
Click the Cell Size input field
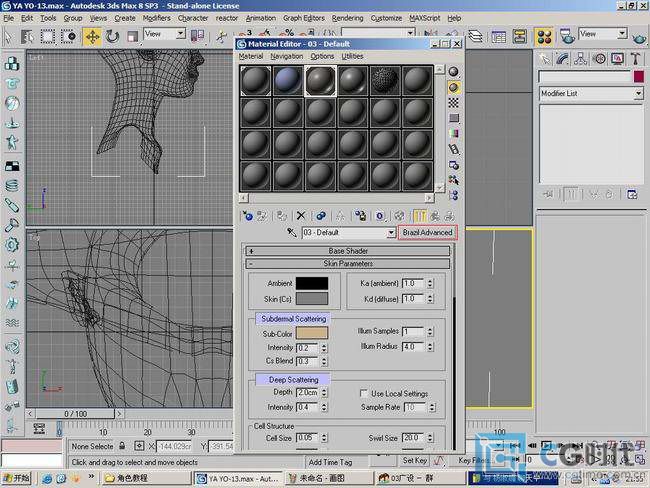pyautogui.click(x=308, y=438)
